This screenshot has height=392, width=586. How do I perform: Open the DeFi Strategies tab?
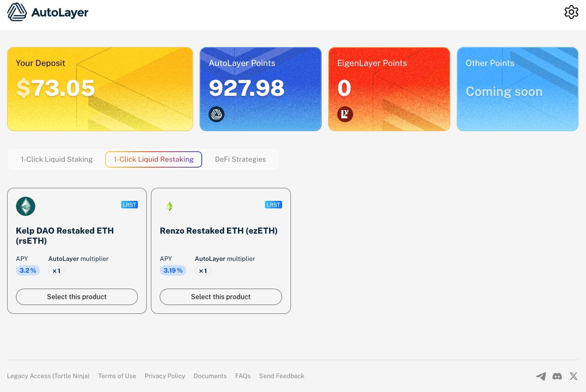tap(240, 159)
